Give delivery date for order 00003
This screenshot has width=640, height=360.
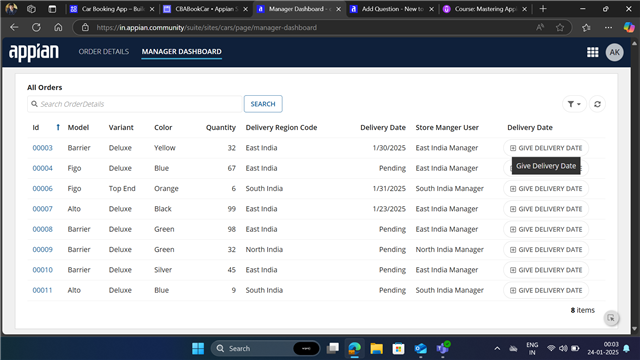tap(546, 148)
